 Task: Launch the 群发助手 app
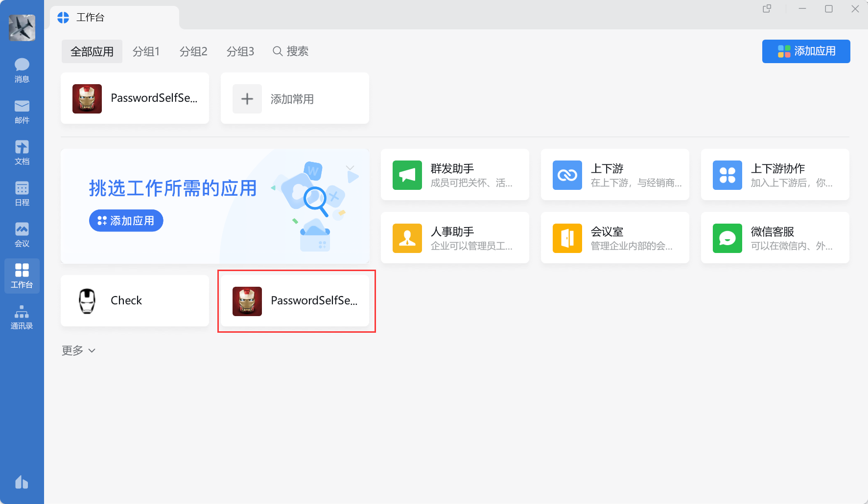tap(454, 175)
